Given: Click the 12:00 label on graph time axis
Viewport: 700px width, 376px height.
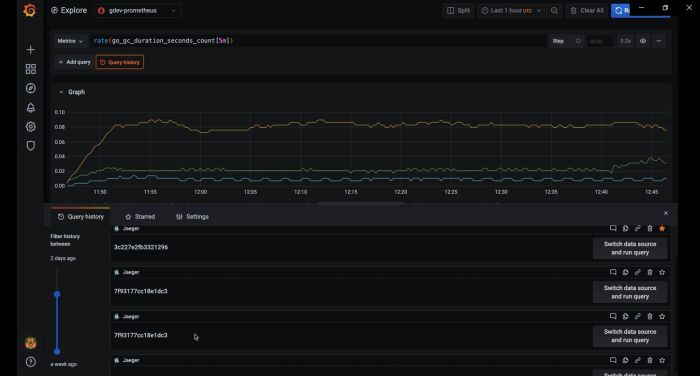Looking at the screenshot, I should tap(200, 192).
